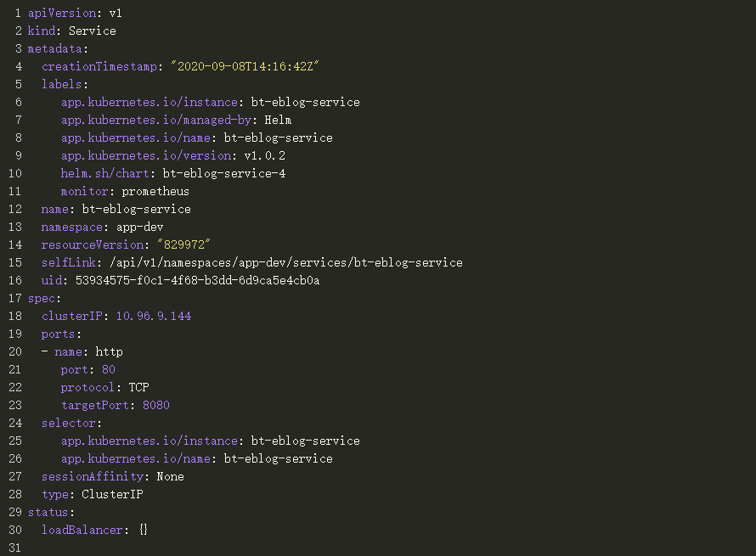Click the version value v1.0.2

coord(265,155)
